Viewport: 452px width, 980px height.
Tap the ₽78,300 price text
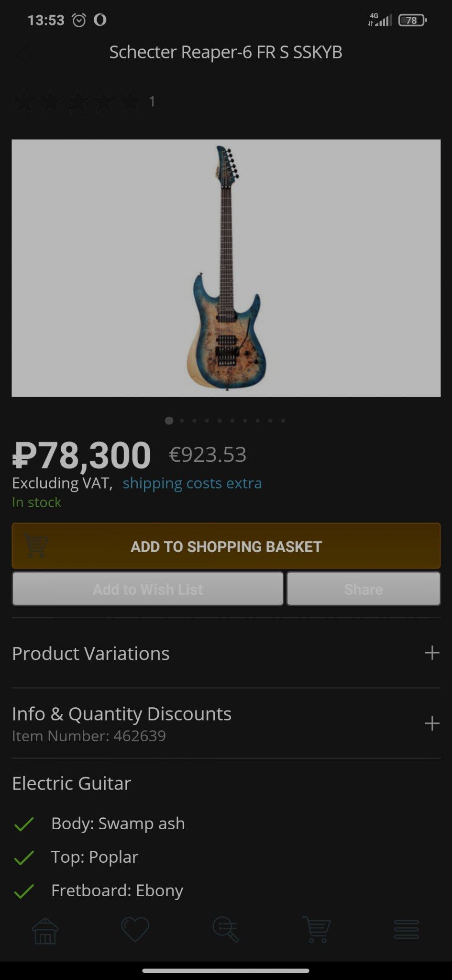82,455
